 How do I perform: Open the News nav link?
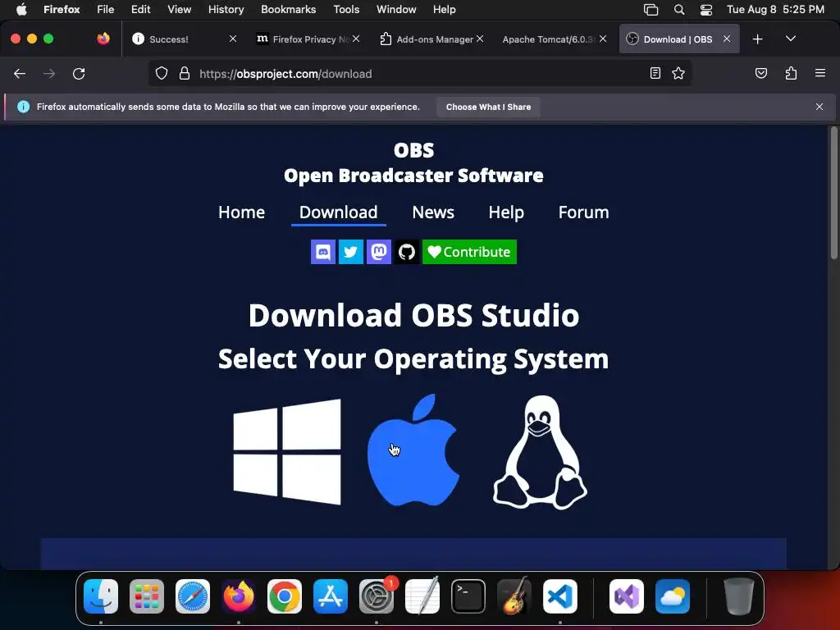pos(433,212)
